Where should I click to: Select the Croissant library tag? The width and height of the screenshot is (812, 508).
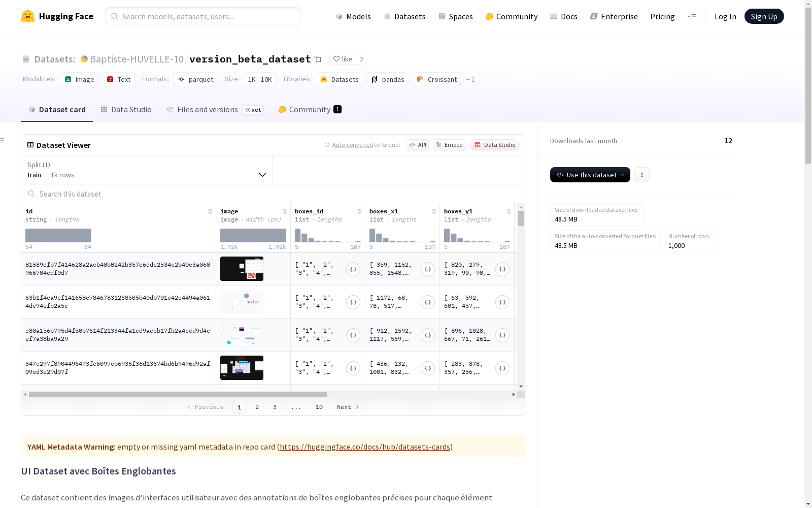point(437,79)
